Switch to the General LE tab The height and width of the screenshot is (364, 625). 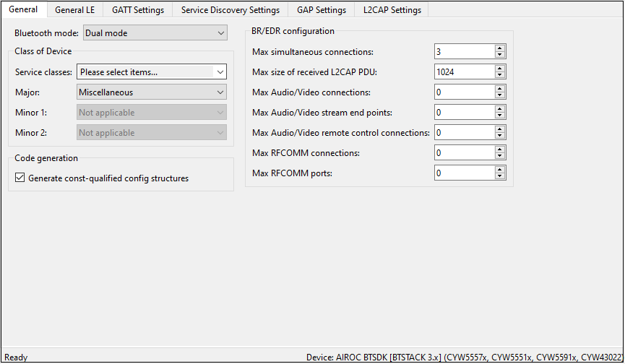(x=74, y=10)
